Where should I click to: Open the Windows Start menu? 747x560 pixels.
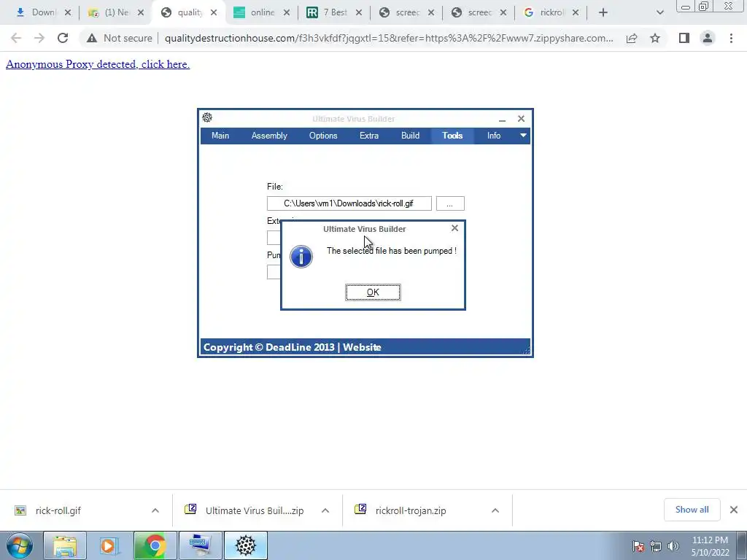coord(20,545)
